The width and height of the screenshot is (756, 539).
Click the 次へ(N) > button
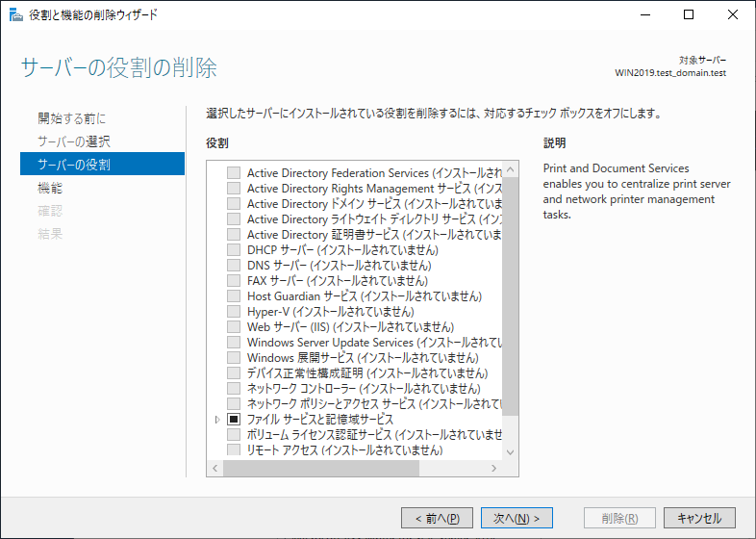(517, 518)
